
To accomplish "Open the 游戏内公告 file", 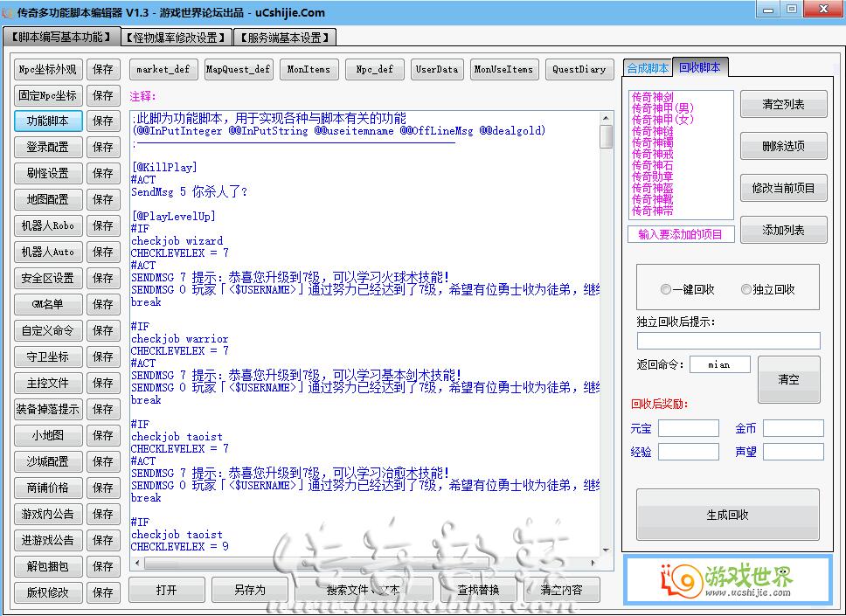I will pyautogui.click(x=48, y=514).
